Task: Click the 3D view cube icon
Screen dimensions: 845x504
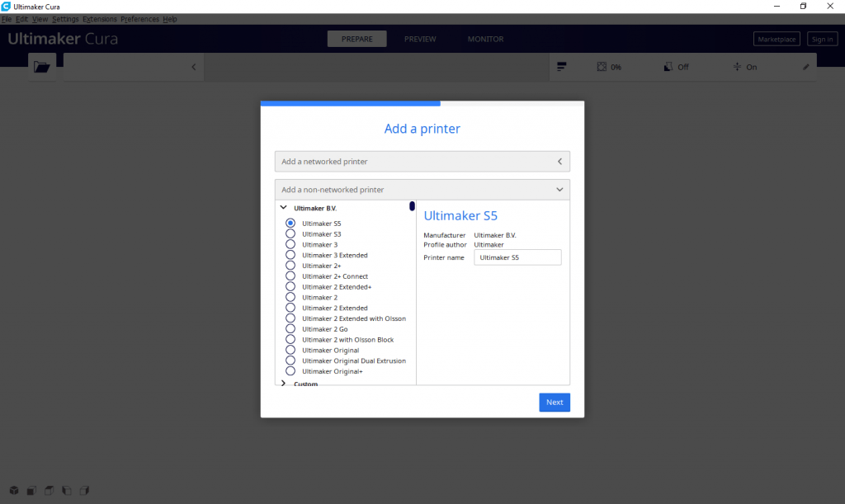Action: pyautogui.click(x=14, y=491)
